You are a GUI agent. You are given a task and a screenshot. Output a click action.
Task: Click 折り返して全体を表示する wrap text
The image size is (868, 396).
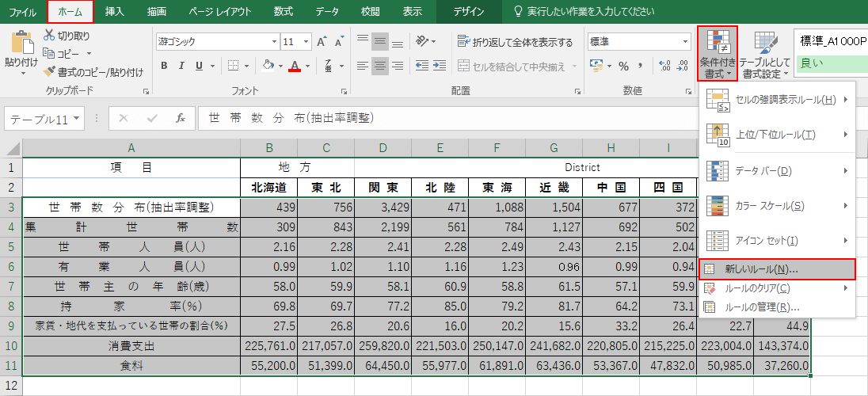[x=515, y=42]
